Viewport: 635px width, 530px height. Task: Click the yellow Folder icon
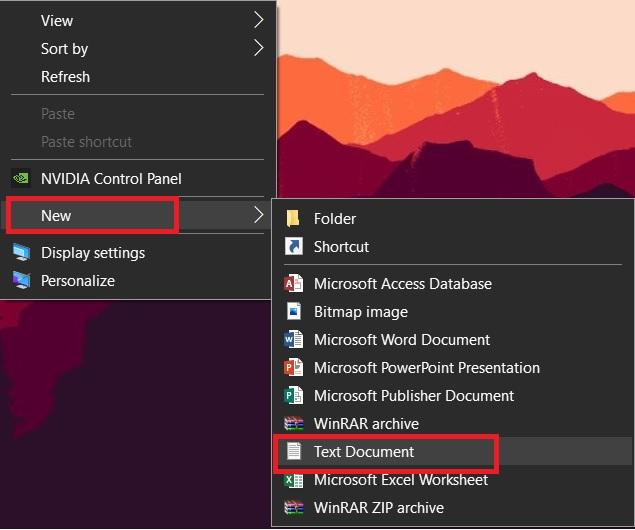tap(293, 219)
